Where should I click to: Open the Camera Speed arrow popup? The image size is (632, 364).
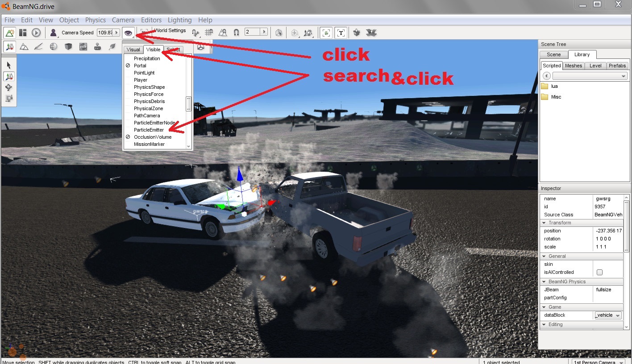tap(117, 33)
